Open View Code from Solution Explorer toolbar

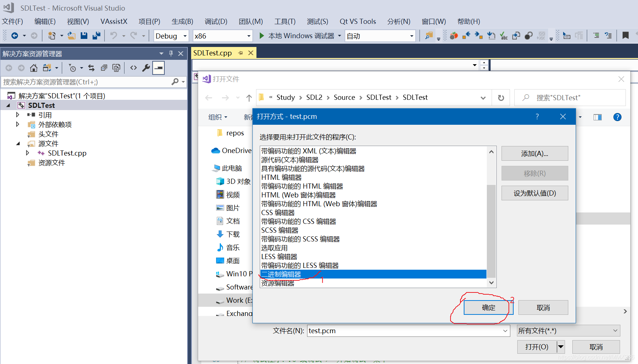pyautogui.click(x=134, y=68)
